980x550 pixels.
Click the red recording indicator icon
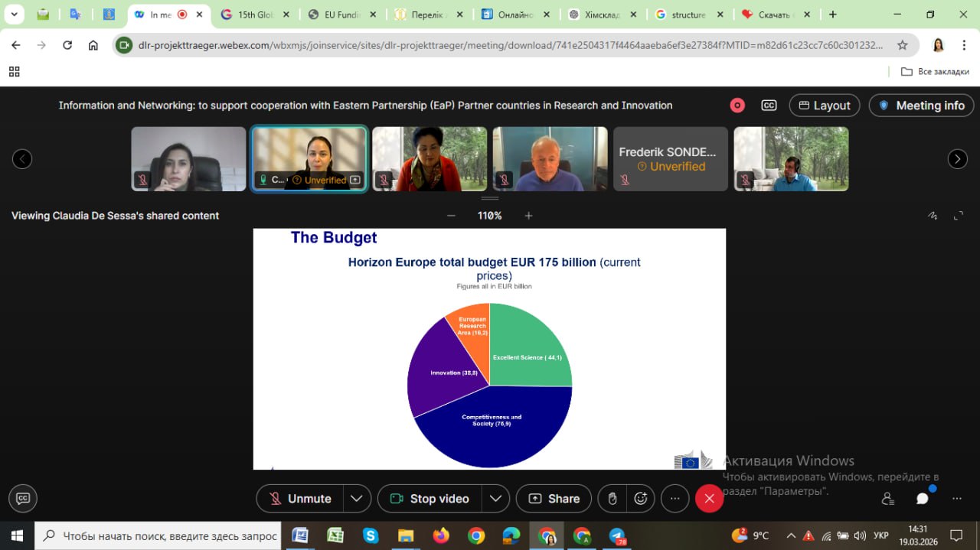737,106
